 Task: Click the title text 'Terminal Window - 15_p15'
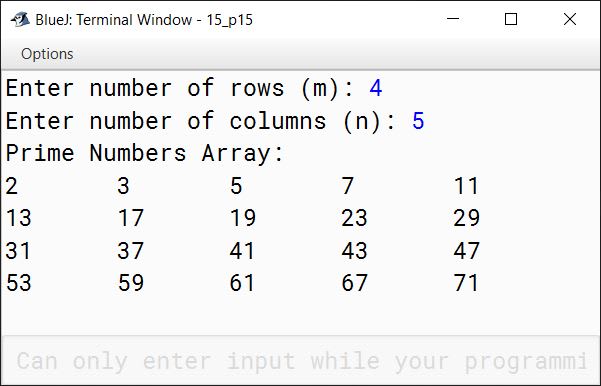(164, 20)
